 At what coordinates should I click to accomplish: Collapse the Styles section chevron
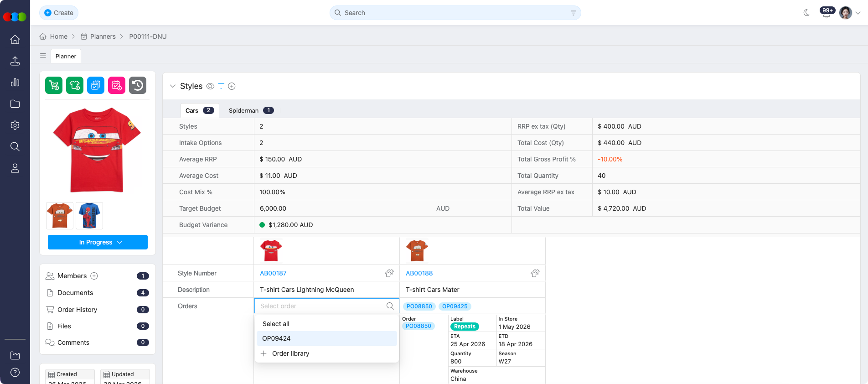[173, 86]
